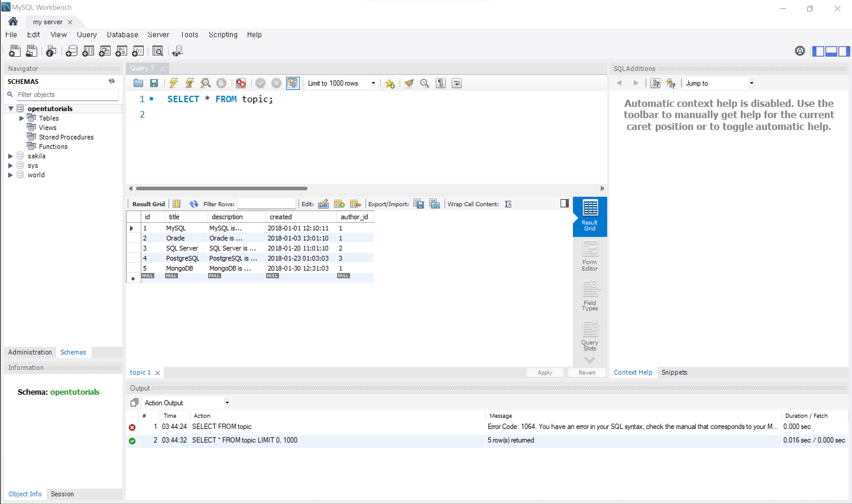The height and width of the screenshot is (504, 852).
Task: Create new view icon in toolbar
Action: coord(105,51)
